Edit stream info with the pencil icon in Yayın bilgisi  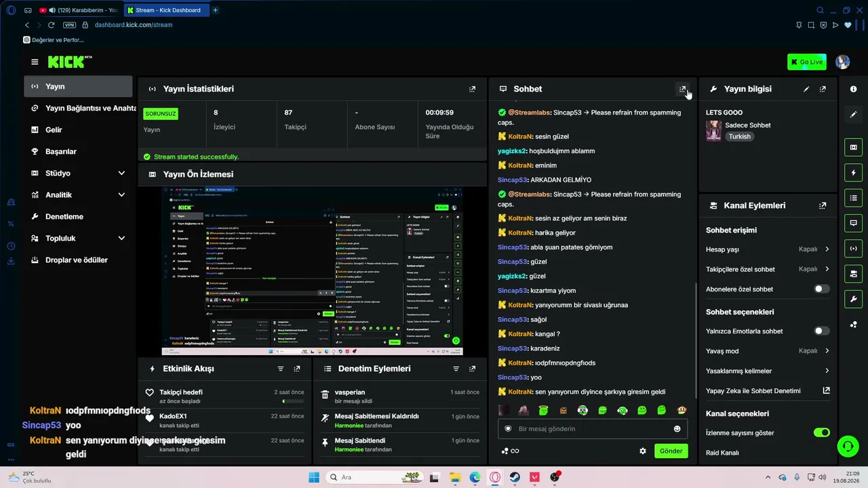point(806,89)
